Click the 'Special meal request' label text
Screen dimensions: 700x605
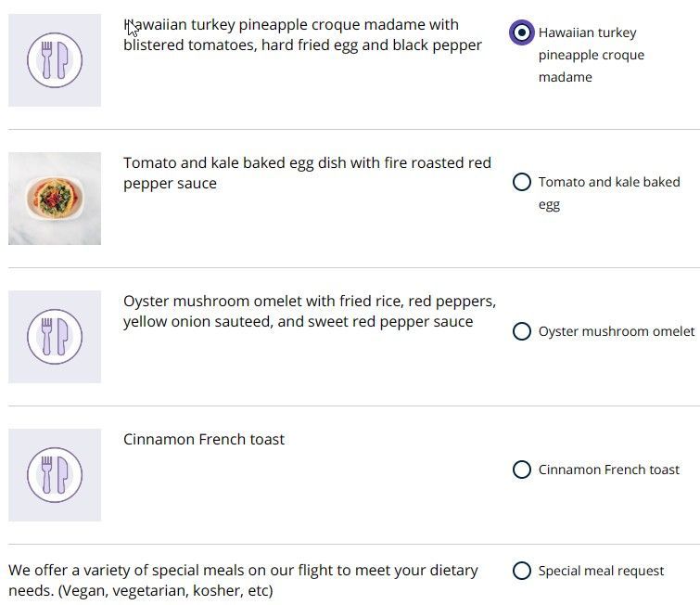[x=601, y=571]
